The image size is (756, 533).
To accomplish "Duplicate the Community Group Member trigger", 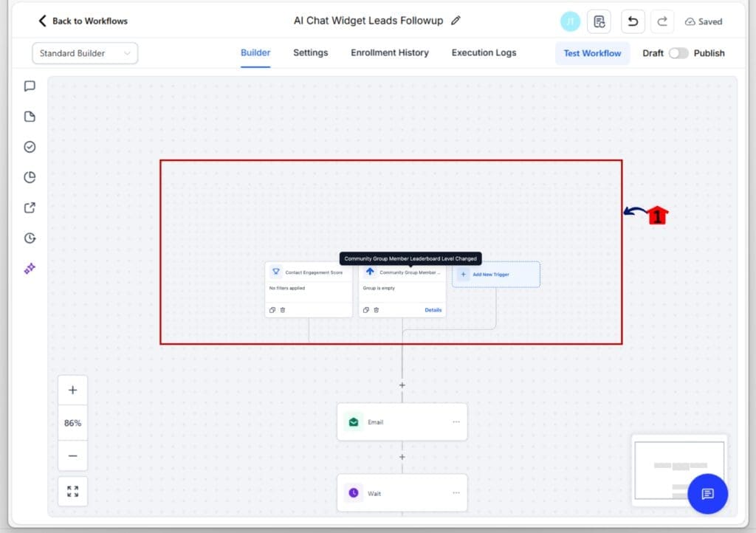I will tap(366, 310).
